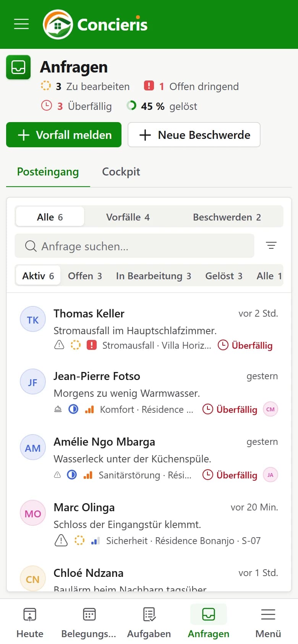Click the dashed circle Zu bearbeiten icon
298x644 pixels.
click(x=46, y=85)
